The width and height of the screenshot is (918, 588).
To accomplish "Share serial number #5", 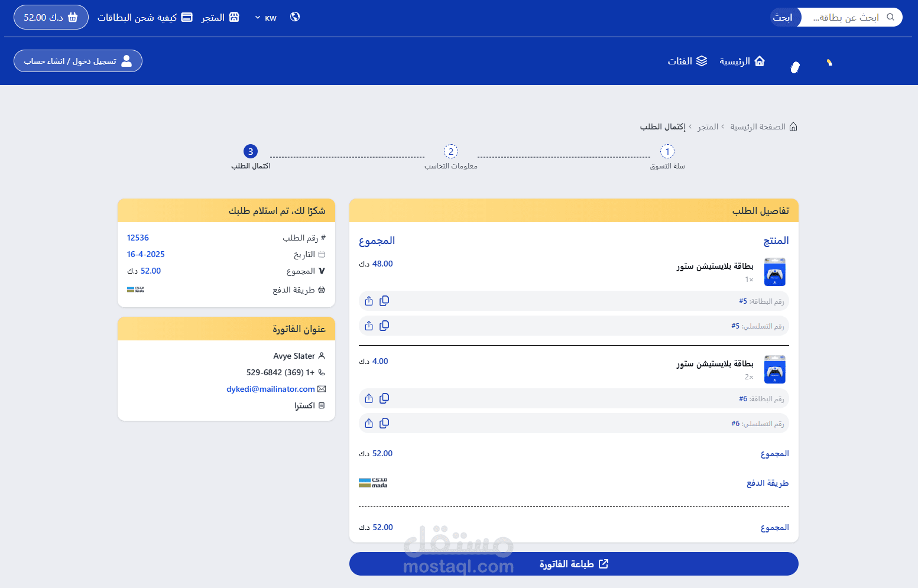I will point(369,326).
